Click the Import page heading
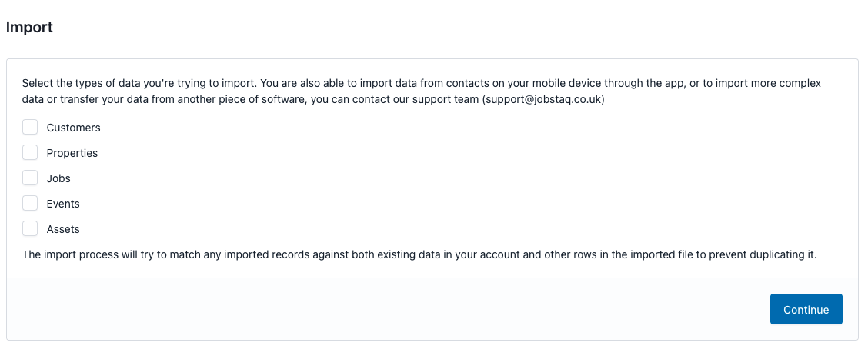 29,27
